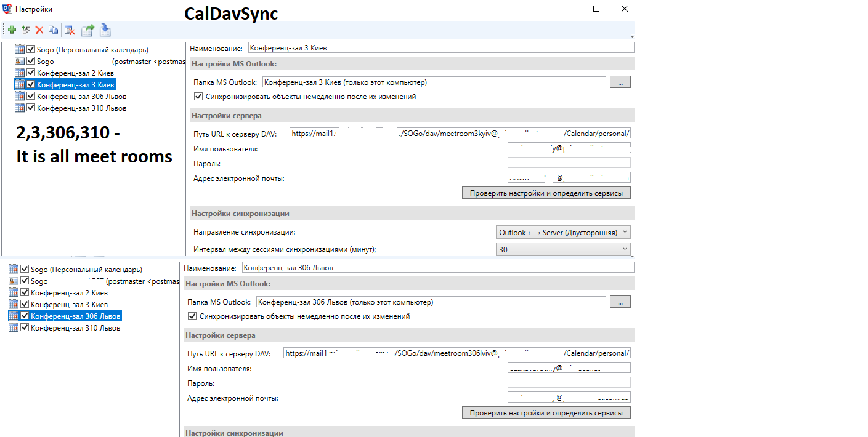
Task: Open the sync direction dropdown Outlook ←→ Server
Action: tap(563, 232)
